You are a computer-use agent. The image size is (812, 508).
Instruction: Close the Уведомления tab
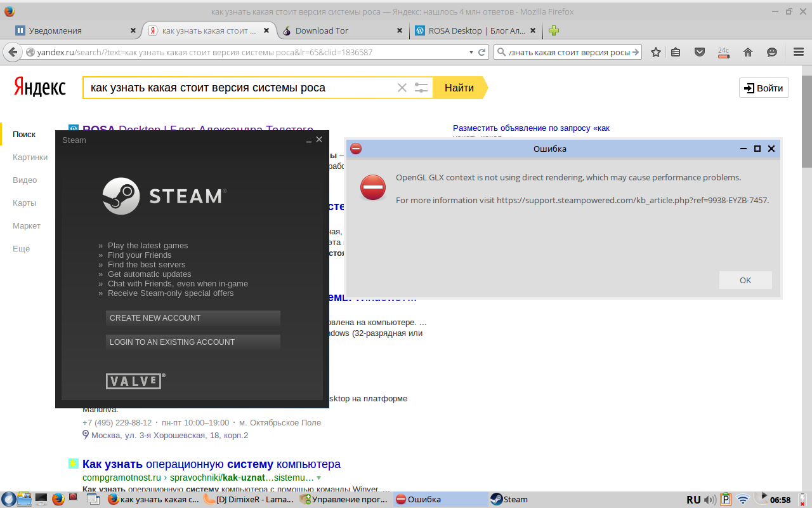133,30
